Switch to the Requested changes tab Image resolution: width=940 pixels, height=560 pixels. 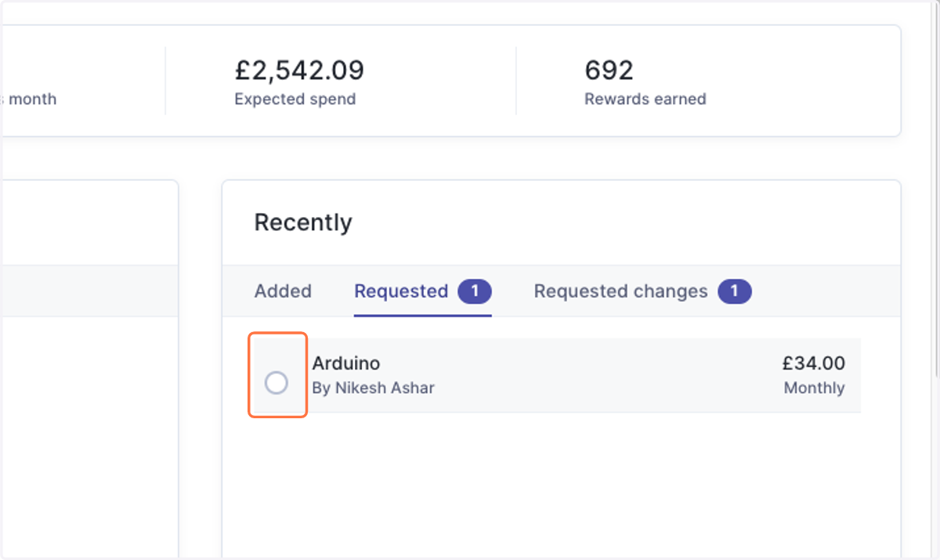pos(620,291)
